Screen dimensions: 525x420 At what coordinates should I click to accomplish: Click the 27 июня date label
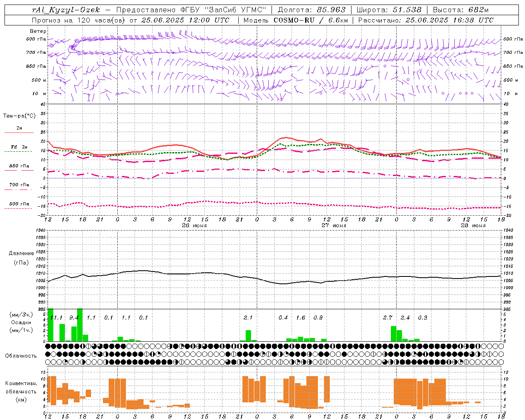pyautogui.click(x=333, y=226)
